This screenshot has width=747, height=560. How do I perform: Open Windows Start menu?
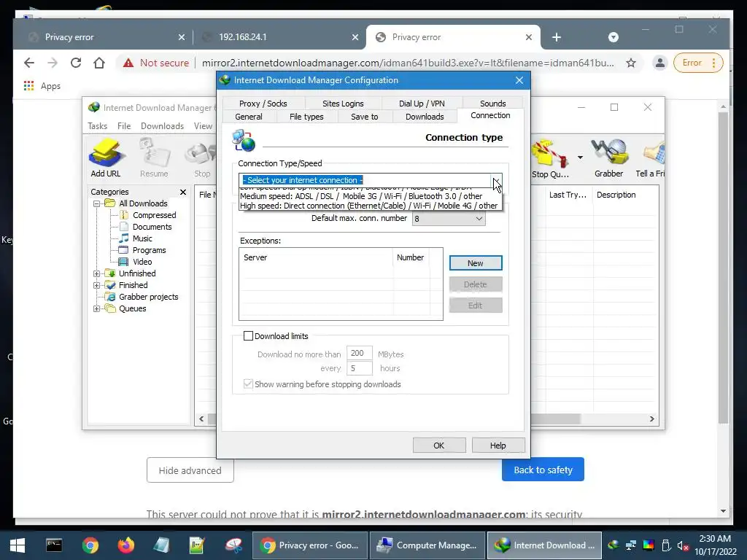18,545
